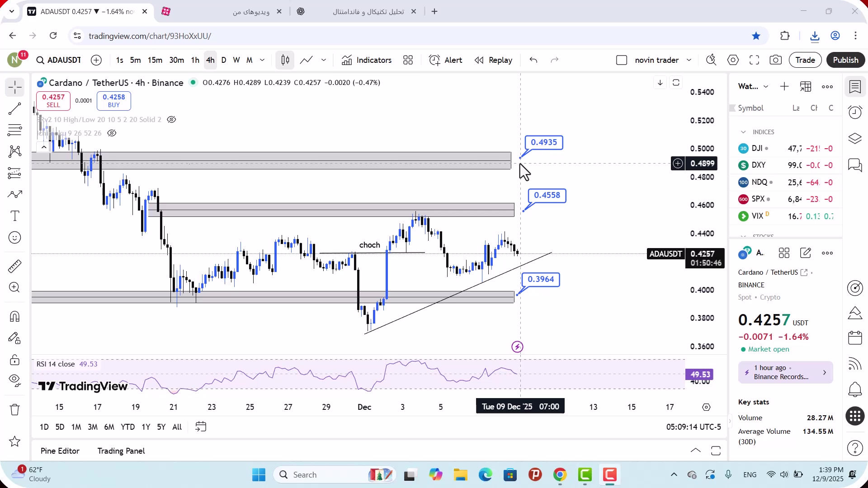Open the object tree layers panel

click(855, 138)
